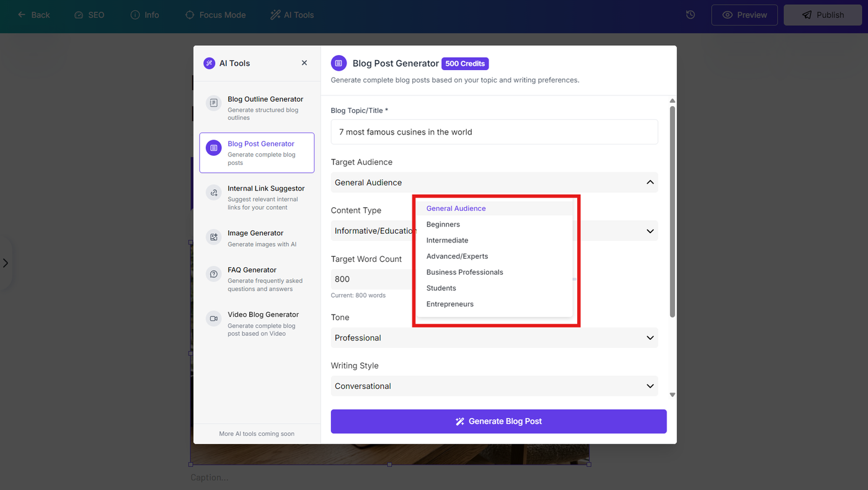Viewport: 868px width, 490px height.
Task: Collapse the Target Audience dropdown
Action: (x=650, y=182)
